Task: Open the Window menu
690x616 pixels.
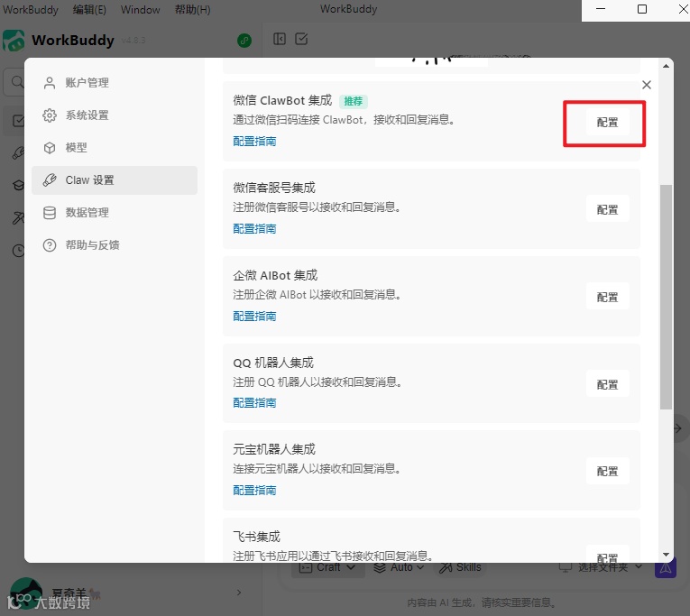Action: click(141, 10)
